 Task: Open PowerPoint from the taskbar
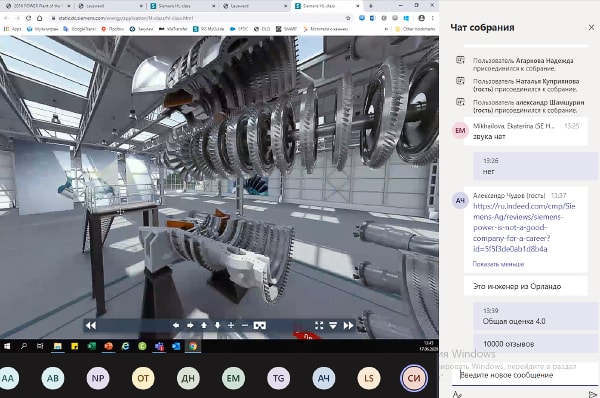click(108, 346)
